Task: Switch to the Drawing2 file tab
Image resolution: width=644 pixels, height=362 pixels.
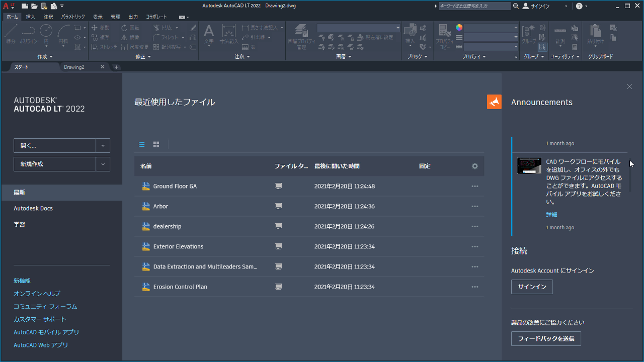Action: click(x=74, y=67)
